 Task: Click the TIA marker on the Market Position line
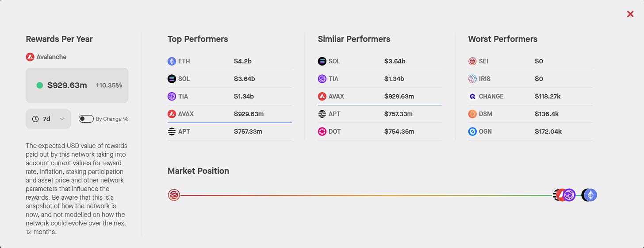coord(569,195)
